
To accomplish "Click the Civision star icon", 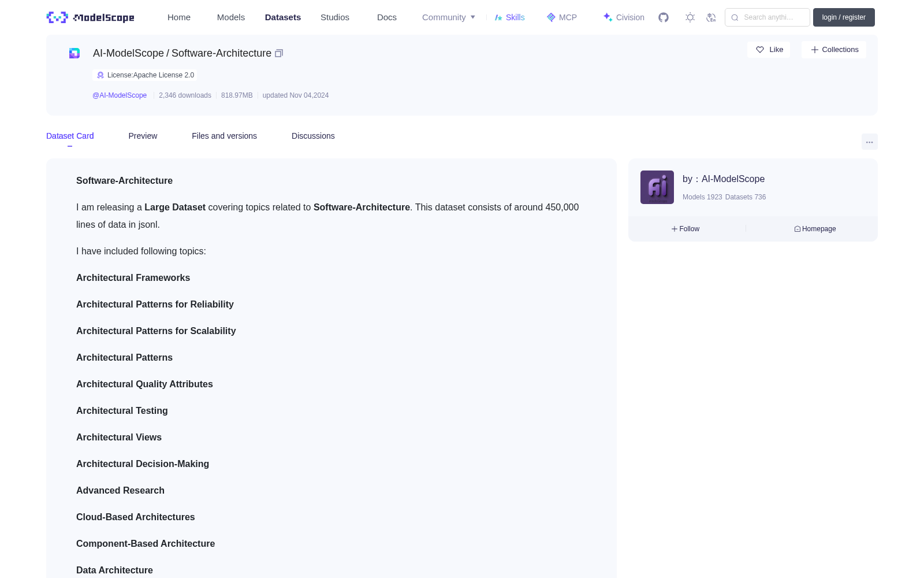I will (x=608, y=17).
